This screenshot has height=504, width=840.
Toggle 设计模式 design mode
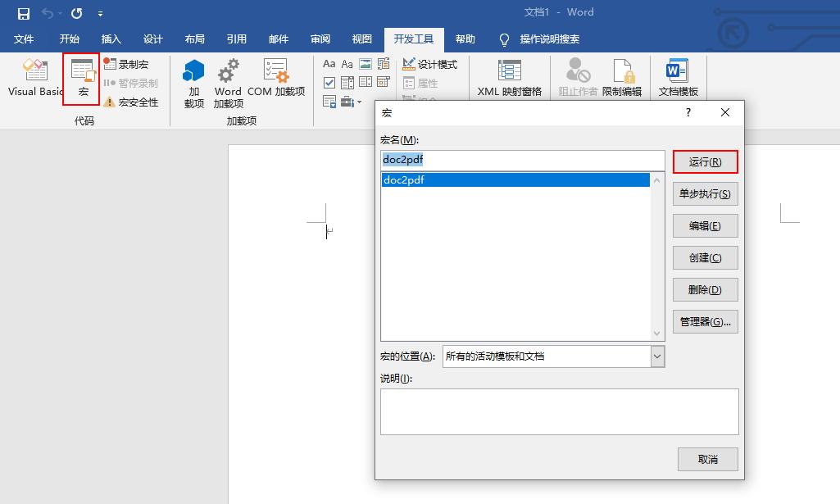pyautogui.click(x=429, y=63)
